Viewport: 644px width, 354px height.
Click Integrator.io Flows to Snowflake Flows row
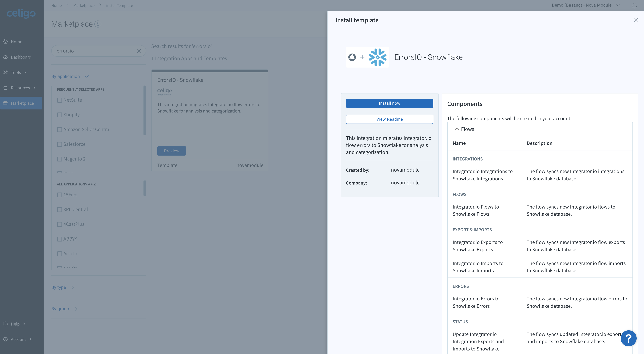point(540,210)
